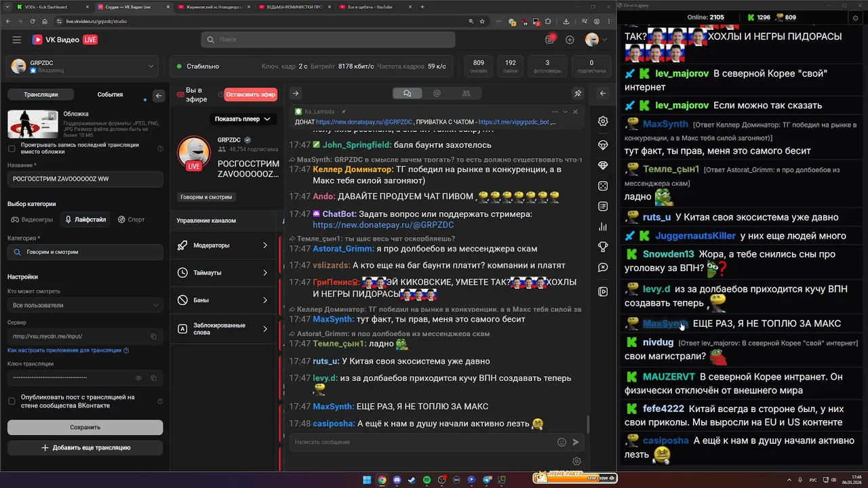Click the left-arrow above the right sidebar
868x488 pixels.
coord(603,94)
